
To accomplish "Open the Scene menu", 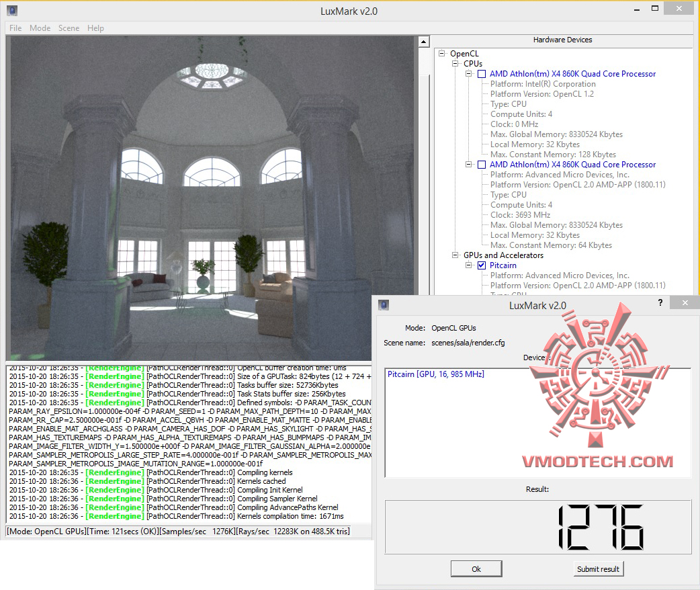I will (69, 28).
